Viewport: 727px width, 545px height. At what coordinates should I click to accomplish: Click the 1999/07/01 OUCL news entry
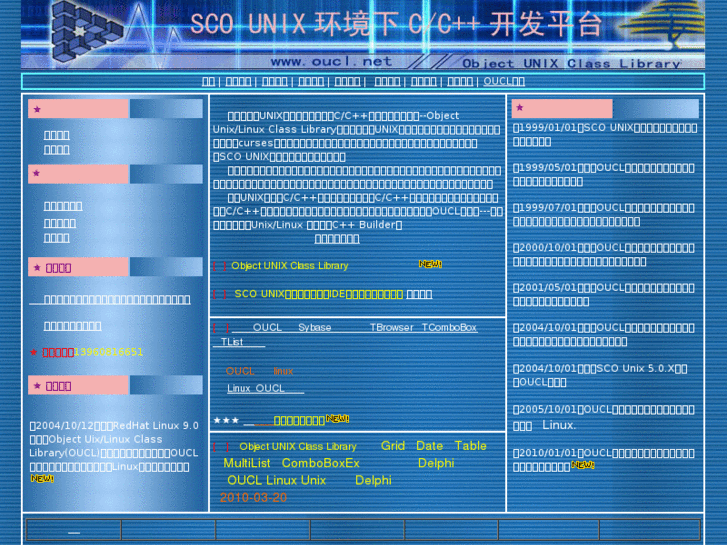tap(604, 214)
